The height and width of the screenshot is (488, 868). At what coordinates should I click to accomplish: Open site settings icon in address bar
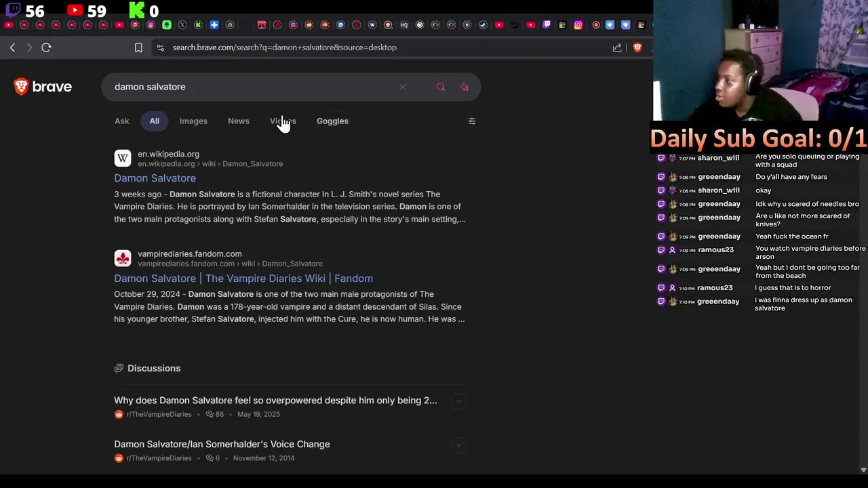click(160, 47)
